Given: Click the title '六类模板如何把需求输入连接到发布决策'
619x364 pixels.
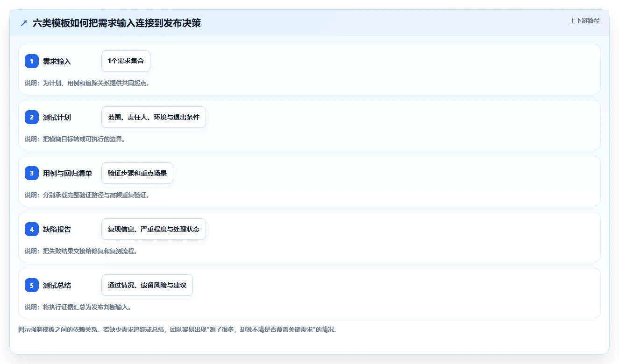Looking at the screenshot, I should click(x=117, y=23).
